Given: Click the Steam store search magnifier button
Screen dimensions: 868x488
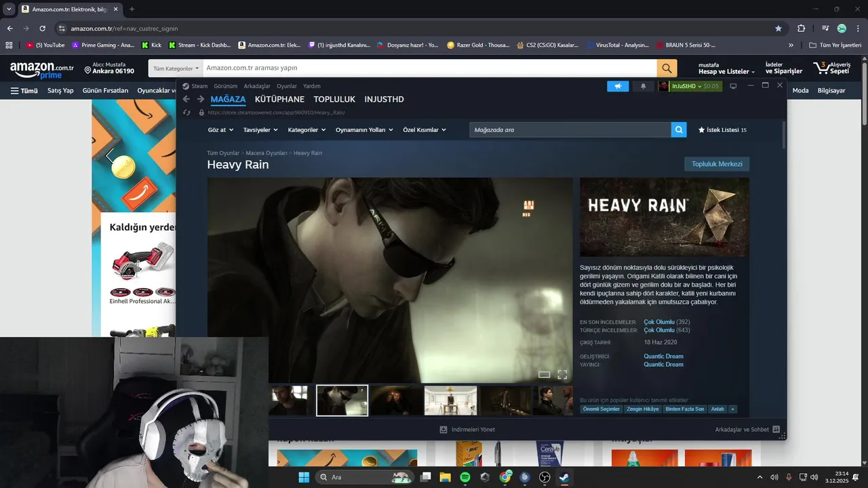Looking at the screenshot, I should [679, 129].
